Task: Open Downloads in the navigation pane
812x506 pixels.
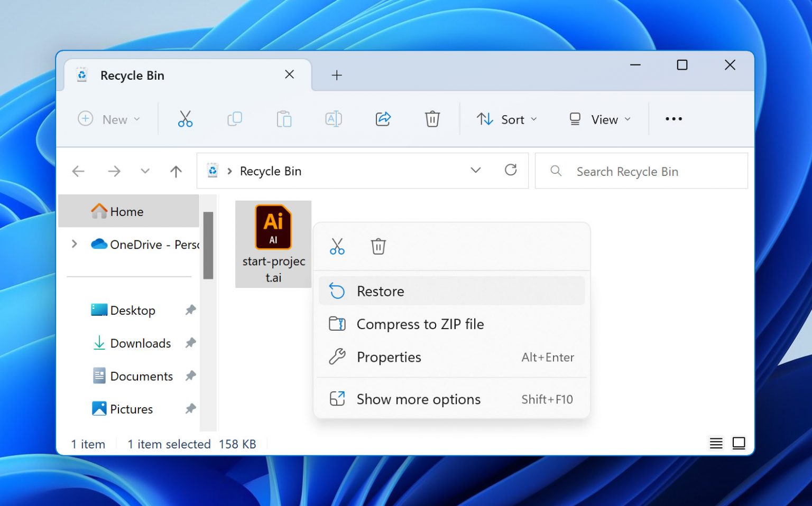Action: 140,343
